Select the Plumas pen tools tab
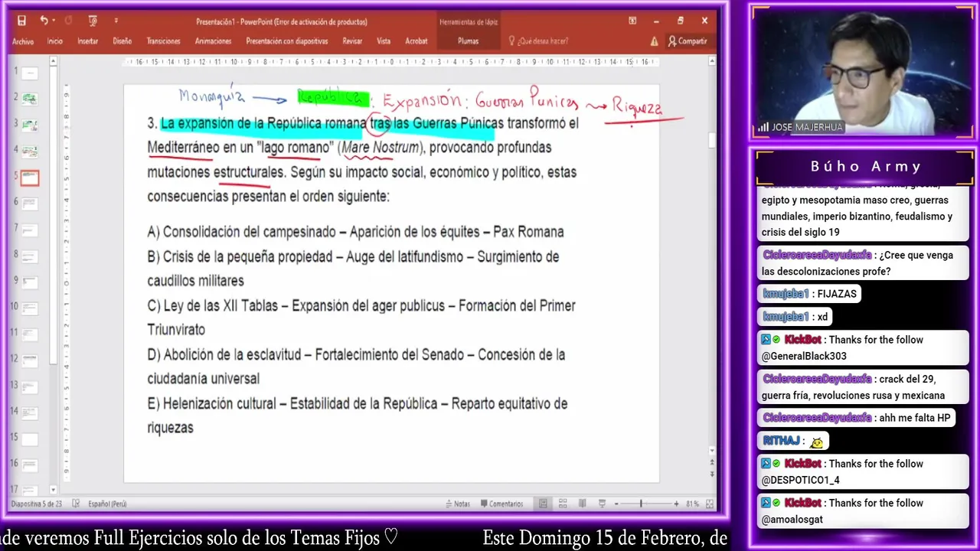980x551 pixels. pos(468,41)
